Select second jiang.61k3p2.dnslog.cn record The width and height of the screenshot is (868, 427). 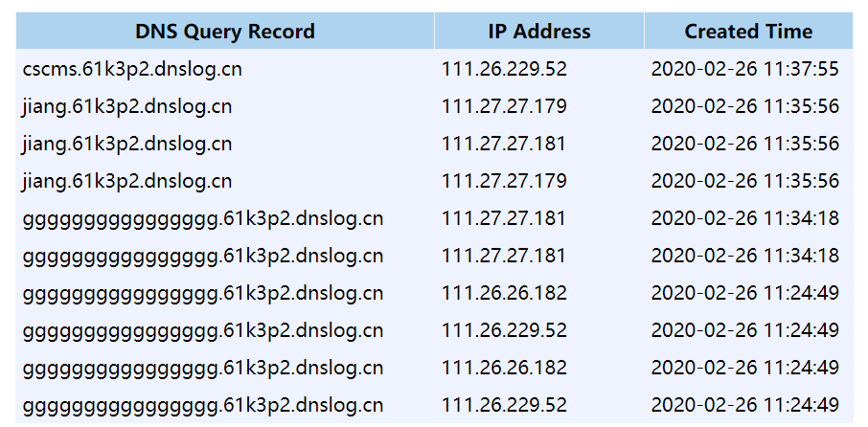(x=126, y=145)
